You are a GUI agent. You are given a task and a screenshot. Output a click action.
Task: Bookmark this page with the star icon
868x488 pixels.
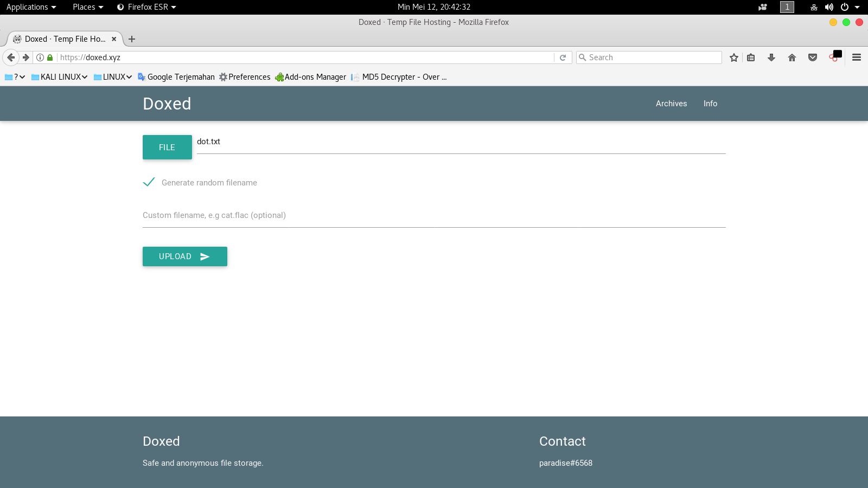pos(734,57)
